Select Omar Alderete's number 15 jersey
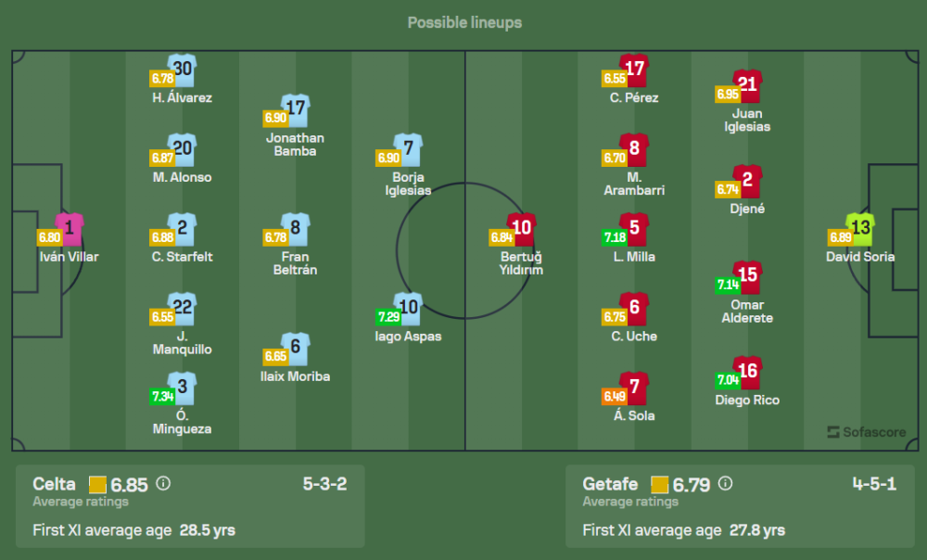This screenshot has width=927, height=560. pos(747,276)
